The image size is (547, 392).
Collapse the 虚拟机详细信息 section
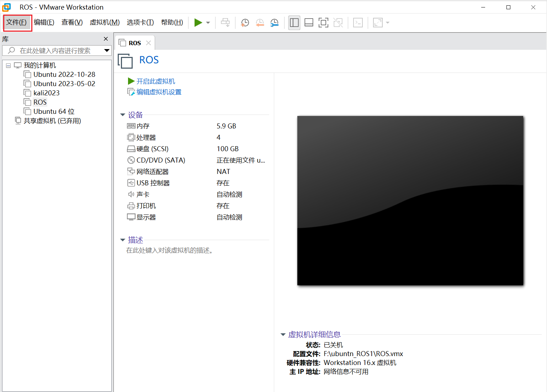click(x=283, y=334)
